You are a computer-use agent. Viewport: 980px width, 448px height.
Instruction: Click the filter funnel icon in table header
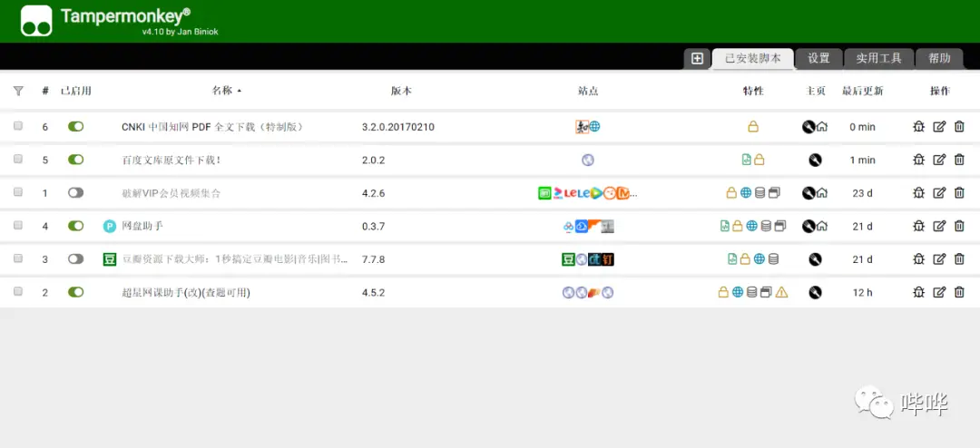pos(18,92)
